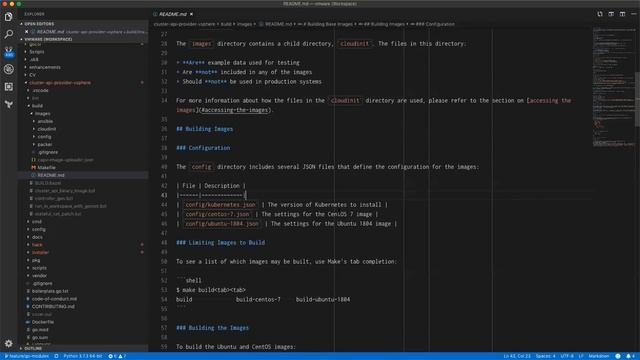Image resolution: width=640 pixels, height=360 pixels.
Task: Click the editor vertical scrollbar
Action: [x=638, y=98]
